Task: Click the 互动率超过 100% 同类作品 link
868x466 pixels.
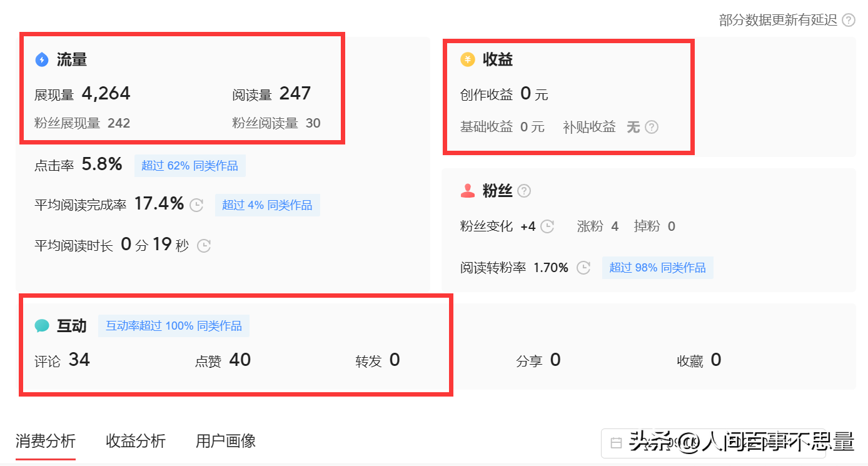Action: 173,325
